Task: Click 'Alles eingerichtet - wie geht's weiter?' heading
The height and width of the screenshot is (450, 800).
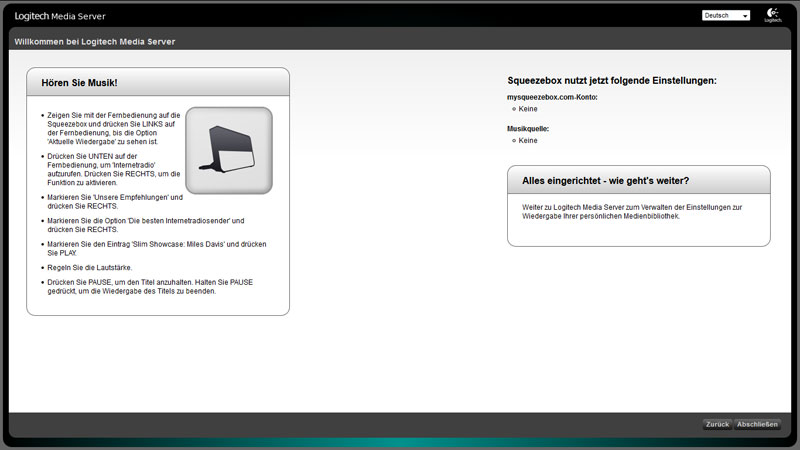Action: pos(605,181)
